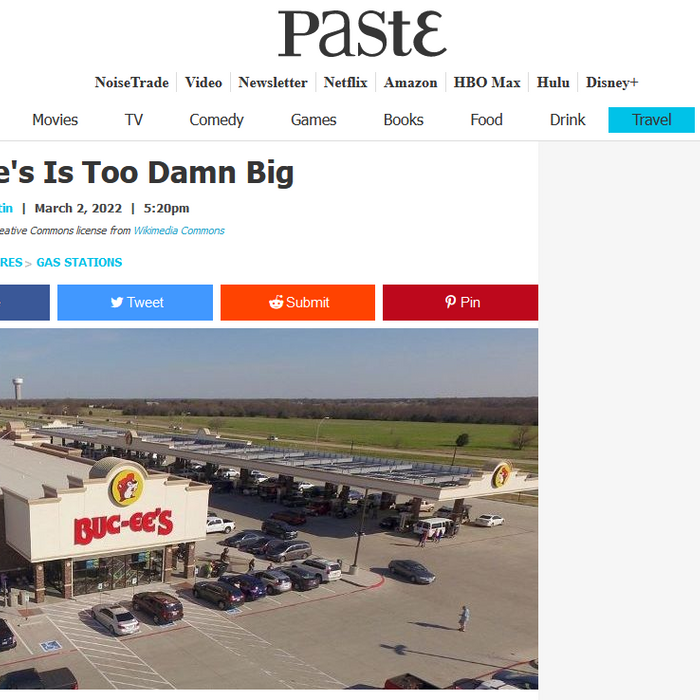Screen dimensions: 700x700
Task: Go to Netflix coverage
Action: pyautogui.click(x=346, y=83)
